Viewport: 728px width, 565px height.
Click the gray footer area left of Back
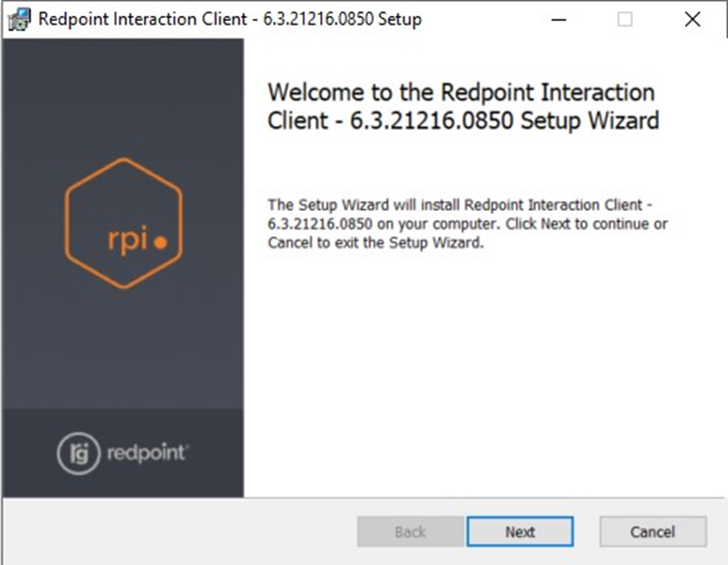(179, 532)
